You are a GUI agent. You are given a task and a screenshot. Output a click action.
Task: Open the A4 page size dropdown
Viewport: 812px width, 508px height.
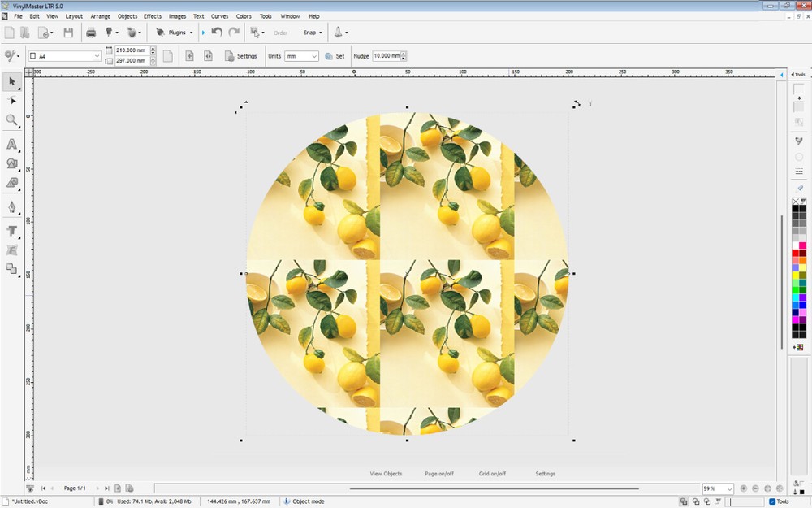[x=95, y=56]
